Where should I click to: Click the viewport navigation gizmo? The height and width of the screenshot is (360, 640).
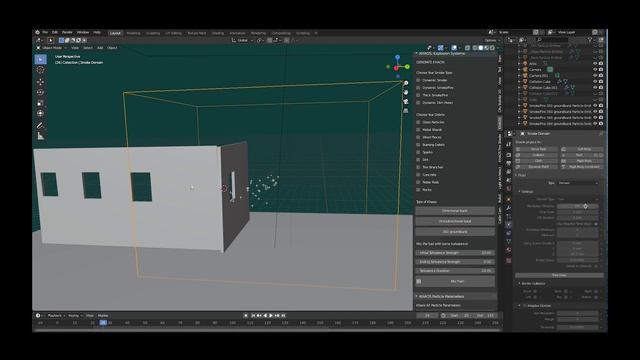pyautogui.click(x=398, y=67)
